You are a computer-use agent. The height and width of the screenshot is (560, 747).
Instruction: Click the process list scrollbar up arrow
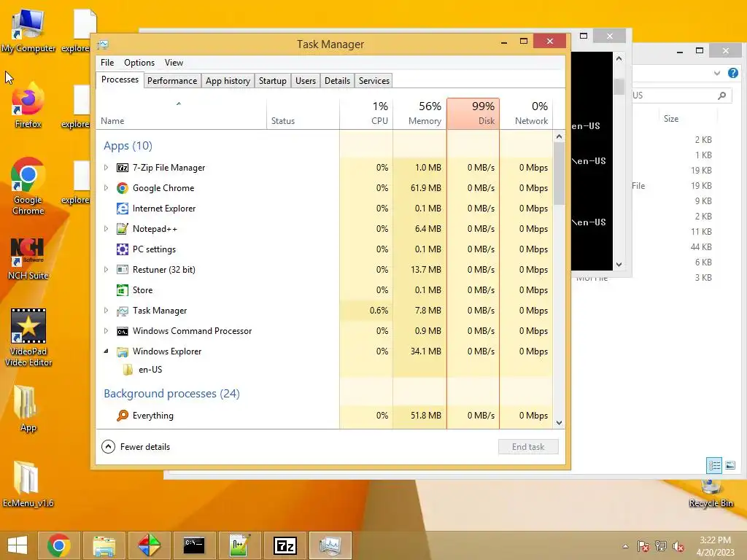560,136
